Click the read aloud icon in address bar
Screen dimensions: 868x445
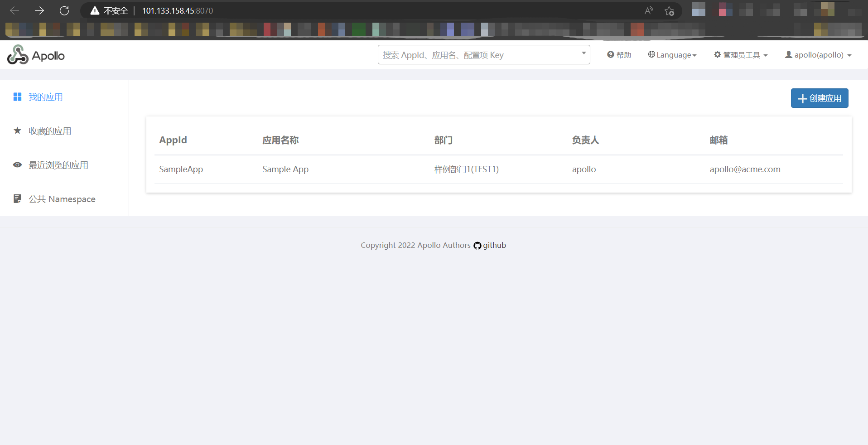click(649, 11)
